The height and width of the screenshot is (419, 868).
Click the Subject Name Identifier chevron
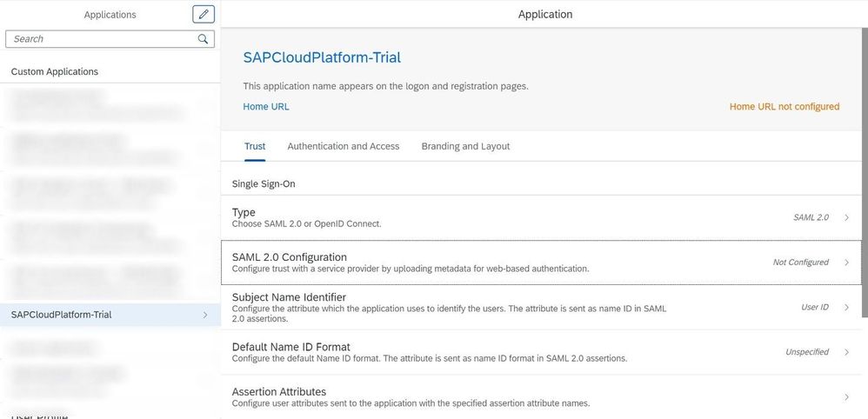click(x=847, y=307)
